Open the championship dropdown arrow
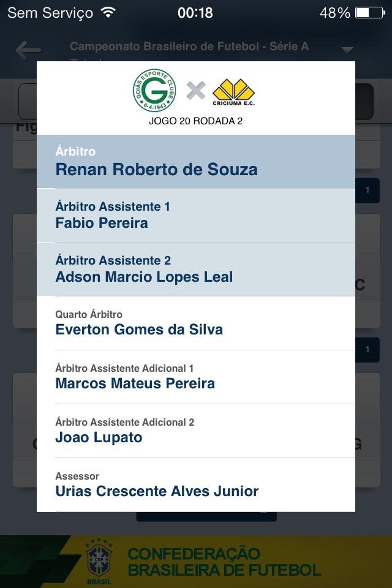 coord(347,50)
